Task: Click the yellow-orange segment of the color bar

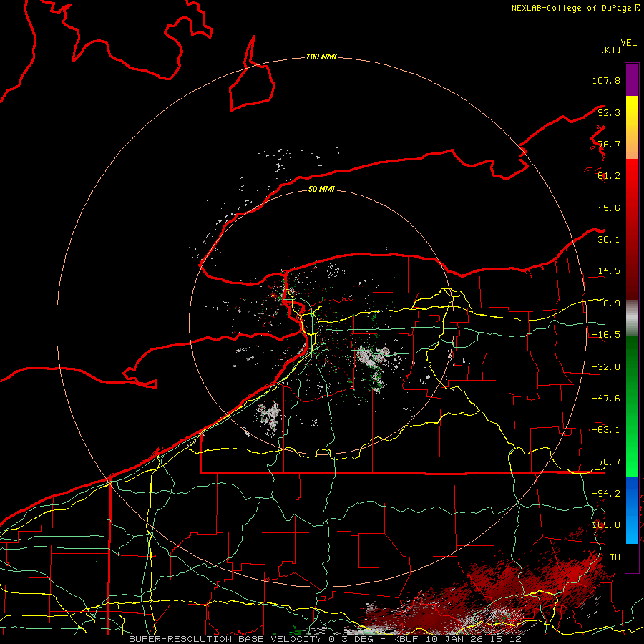Action: [632, 127]
